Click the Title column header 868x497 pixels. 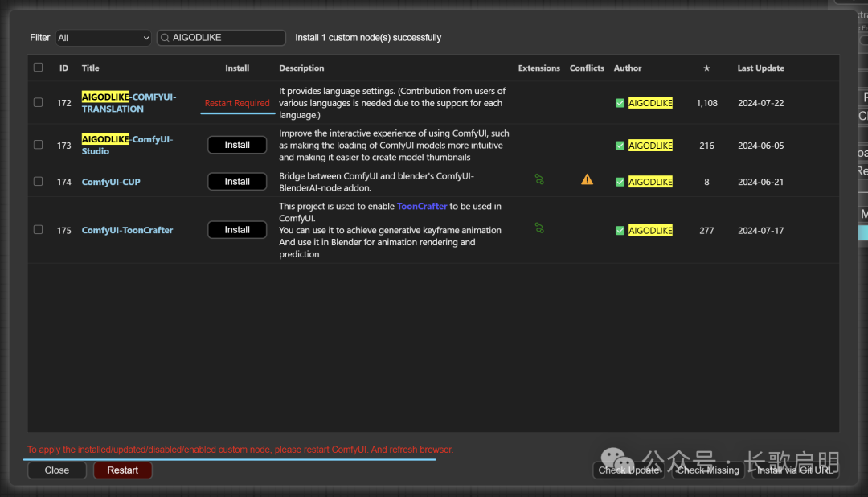[x=91, y=68]
